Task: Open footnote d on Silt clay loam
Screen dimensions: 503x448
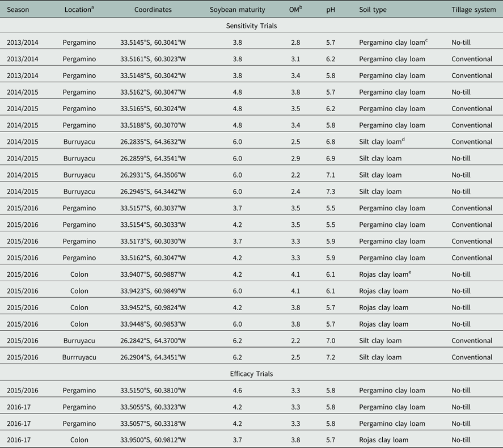Action: coord(403,140)
